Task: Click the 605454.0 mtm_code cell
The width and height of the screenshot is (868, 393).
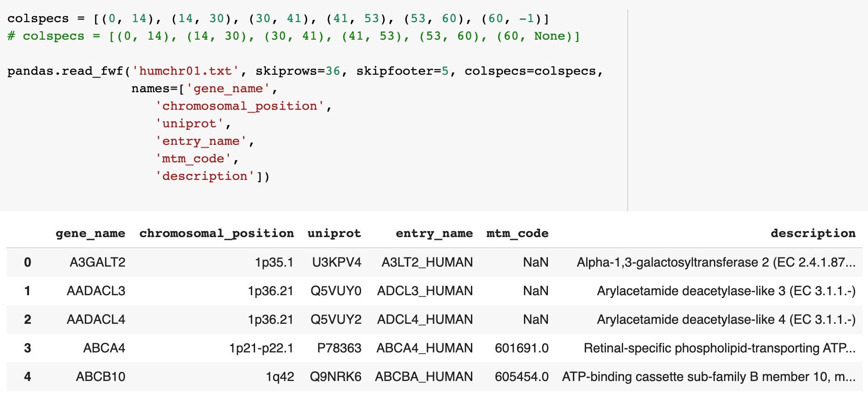Action: pyautogui.click(x=521, y=377)
